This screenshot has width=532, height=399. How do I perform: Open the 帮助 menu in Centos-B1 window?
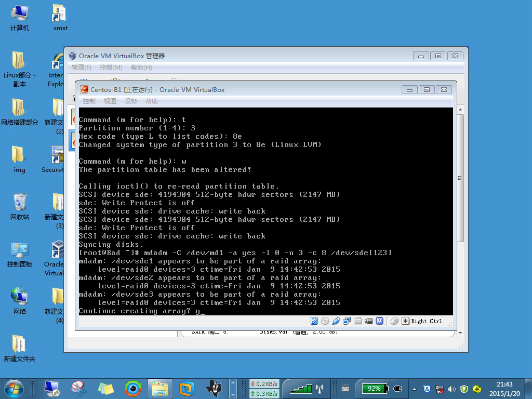coord(151,101)
